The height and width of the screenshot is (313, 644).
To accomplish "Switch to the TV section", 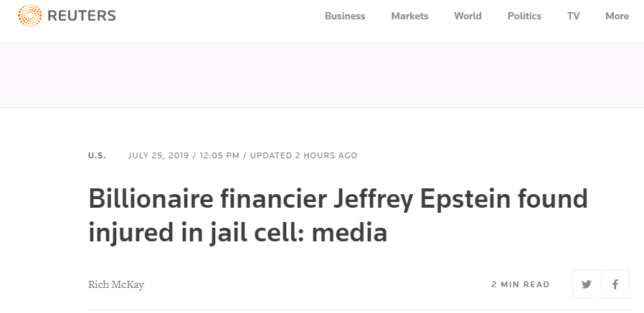I will coord(573,16).
